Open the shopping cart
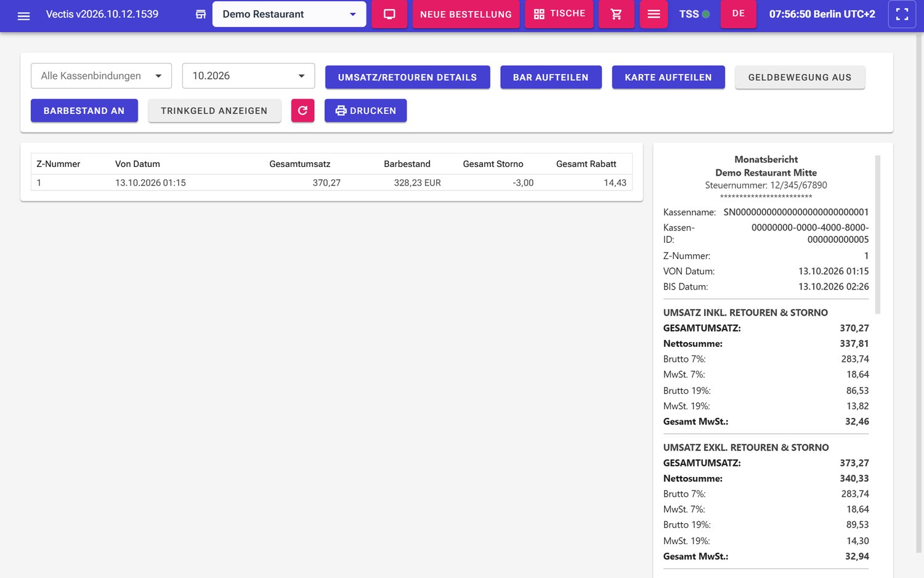The image size is (924, 578). click(616, 14)
